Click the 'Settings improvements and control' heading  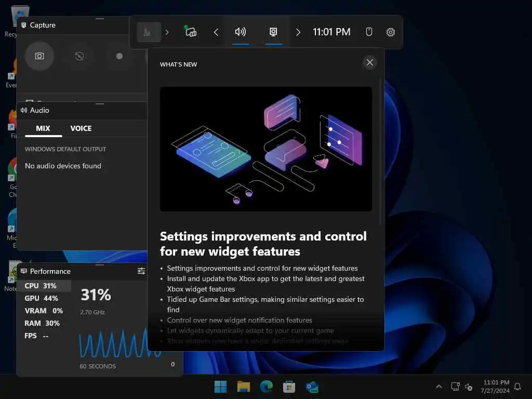pyautogui.click(x=263, y=244)
